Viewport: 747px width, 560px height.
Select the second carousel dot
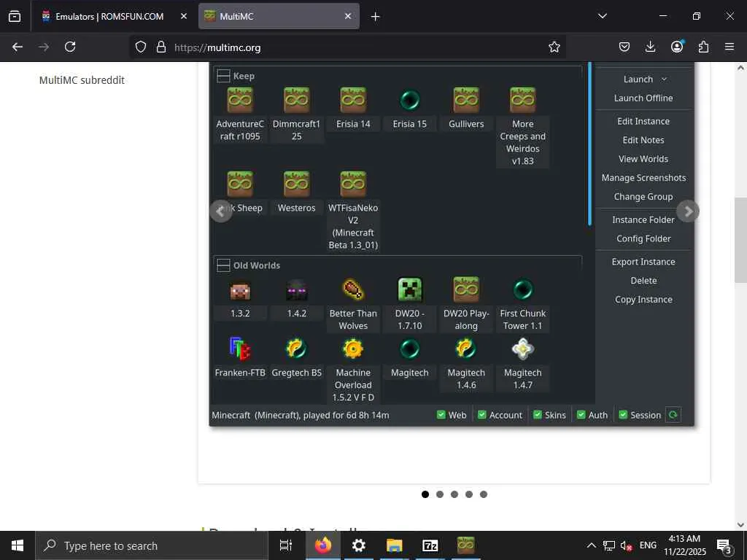[x=440, y=494]
